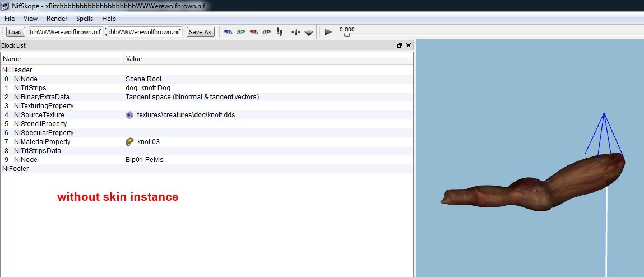Image resolution: width=644 pixels, height=277 pixels.
Task: Select block 4 NiSourceTexture
Action: (207, 115)
